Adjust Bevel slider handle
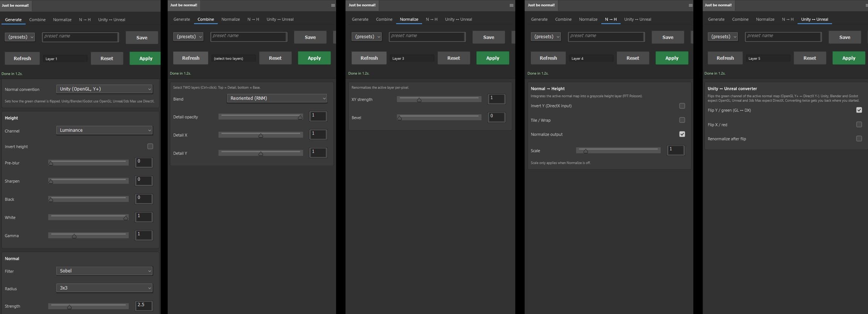Image resolution: width=868 pixels, height=314 pixels. tap(400, 118)
